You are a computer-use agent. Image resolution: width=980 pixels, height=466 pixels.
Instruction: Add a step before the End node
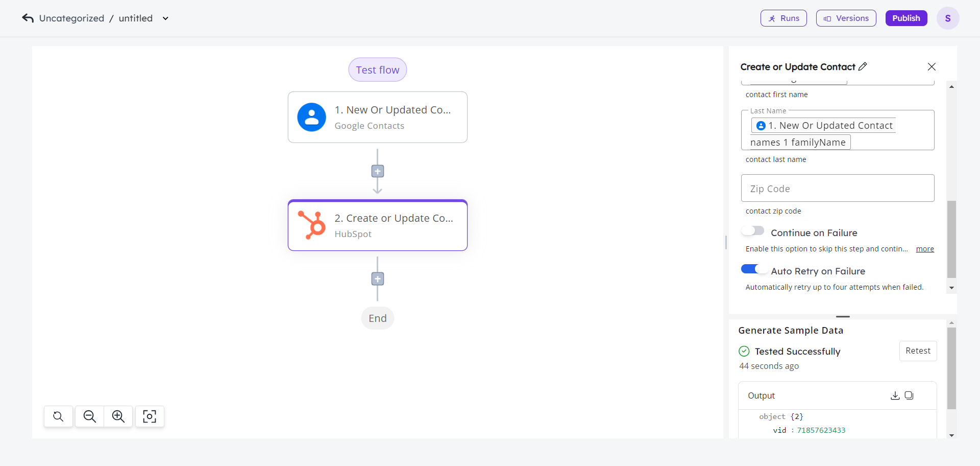click(x=377, y=279)
